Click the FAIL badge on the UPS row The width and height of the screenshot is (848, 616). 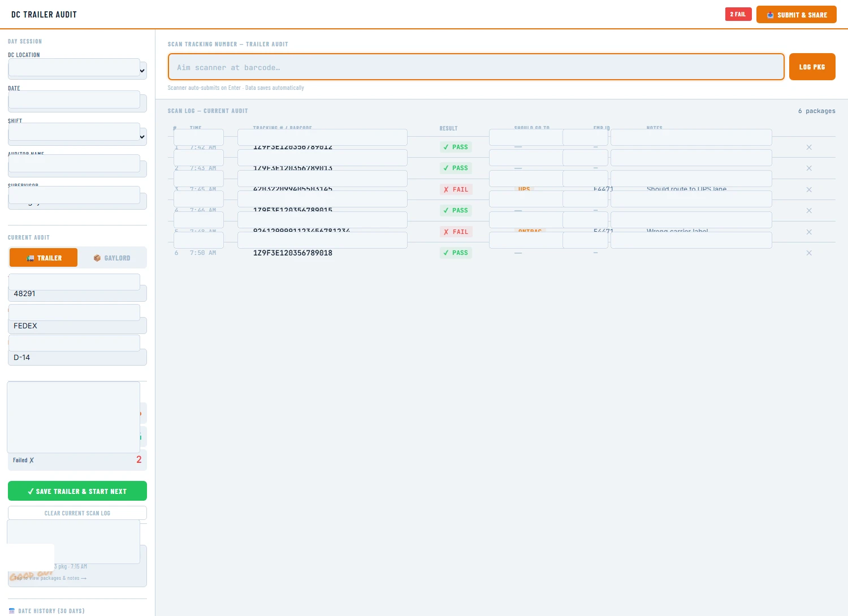[x=456, y=189]
